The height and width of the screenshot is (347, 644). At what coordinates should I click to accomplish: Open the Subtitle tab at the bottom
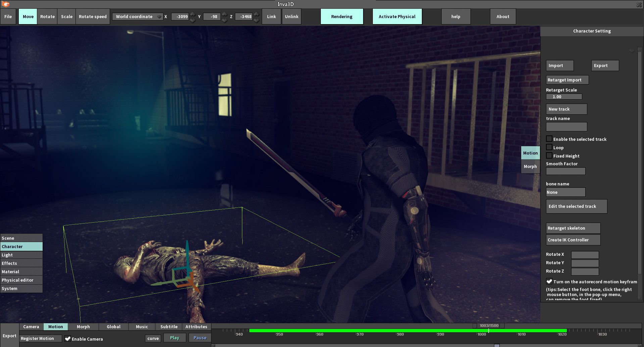(168, 326)
